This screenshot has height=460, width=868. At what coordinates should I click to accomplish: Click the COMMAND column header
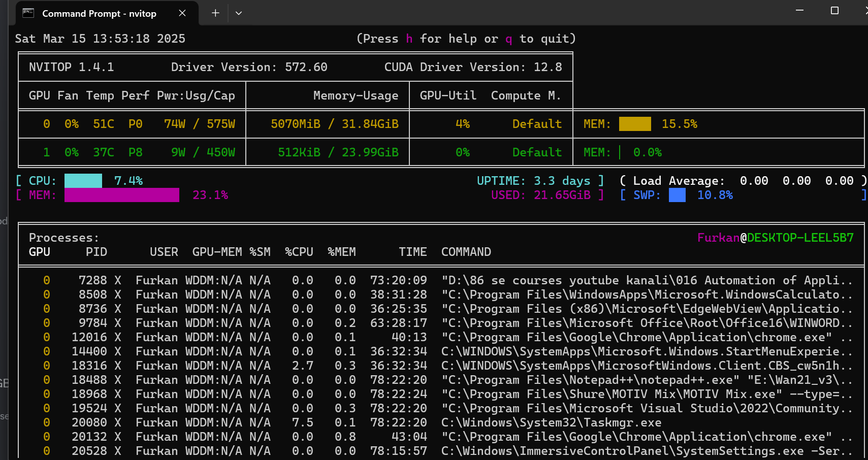pyautogui.click(x=466, y=252)
